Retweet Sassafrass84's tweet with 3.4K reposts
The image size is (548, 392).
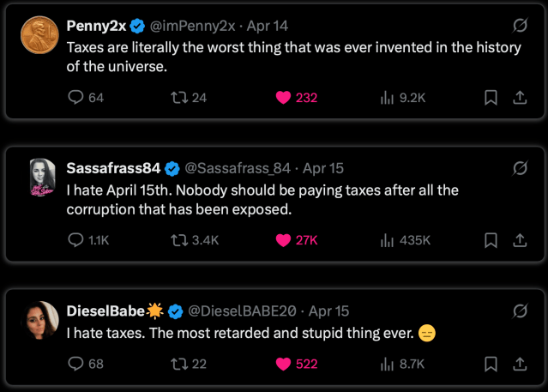[x=179, y=240]
